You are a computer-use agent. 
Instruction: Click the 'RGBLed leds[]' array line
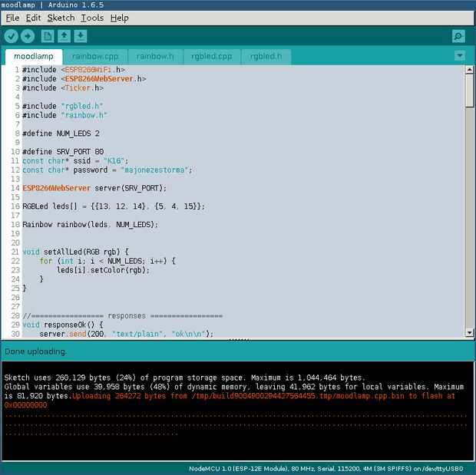[114, 206]
